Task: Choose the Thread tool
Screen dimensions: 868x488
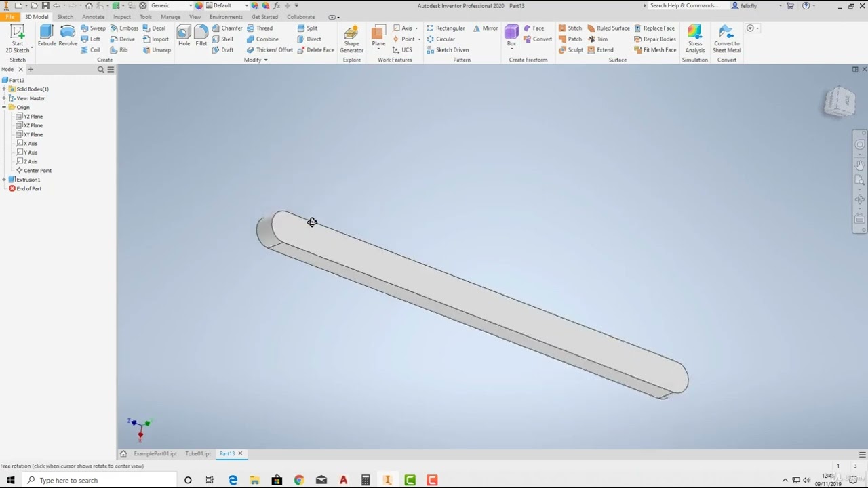Action: 260,28
